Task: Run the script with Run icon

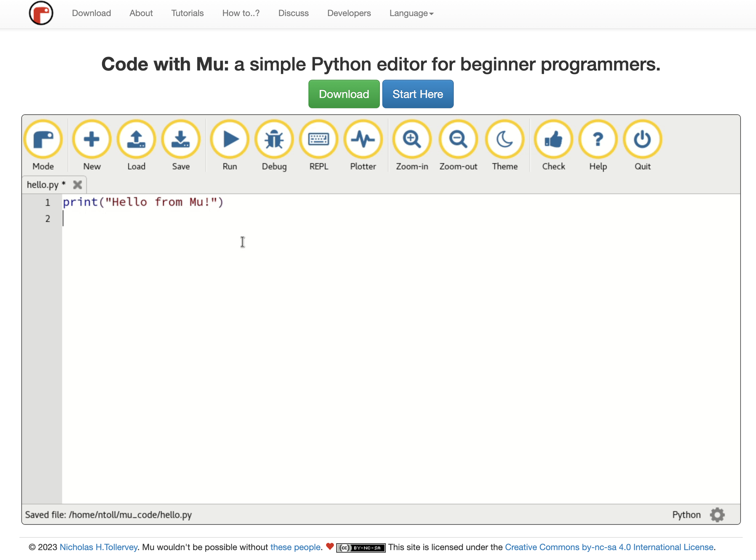Action: (x=230, y=140)
